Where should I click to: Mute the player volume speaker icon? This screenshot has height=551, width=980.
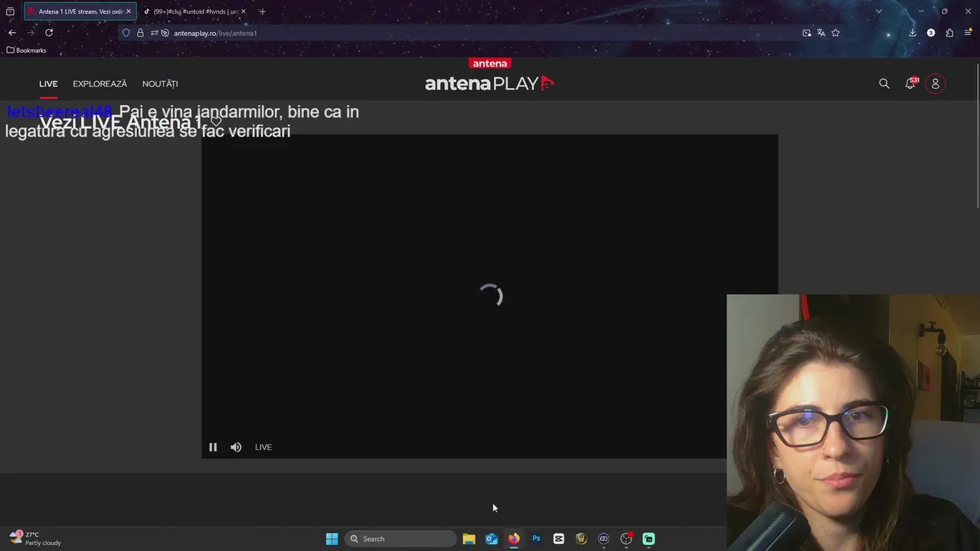(236, 447)
